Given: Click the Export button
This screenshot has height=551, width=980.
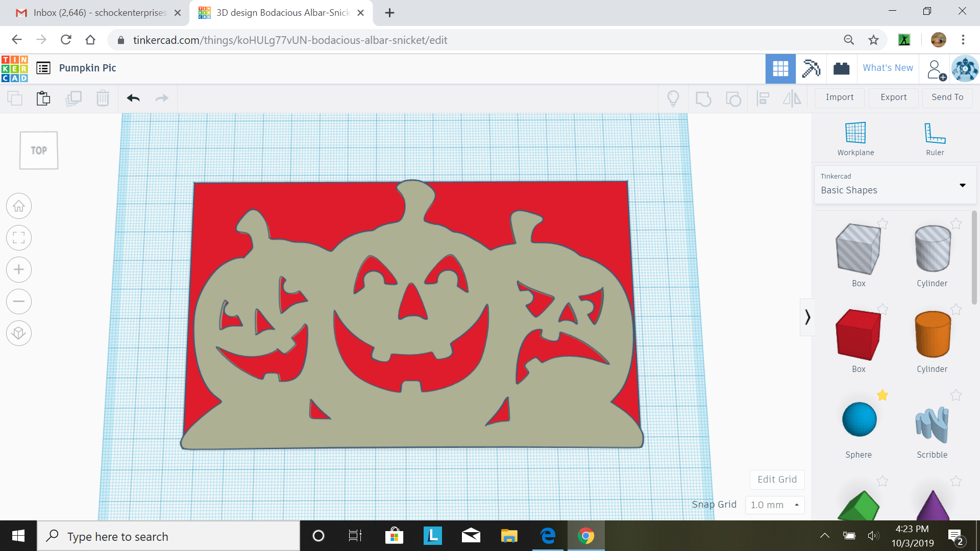Looking at the screenshot, I should click(x=893, y=97).
